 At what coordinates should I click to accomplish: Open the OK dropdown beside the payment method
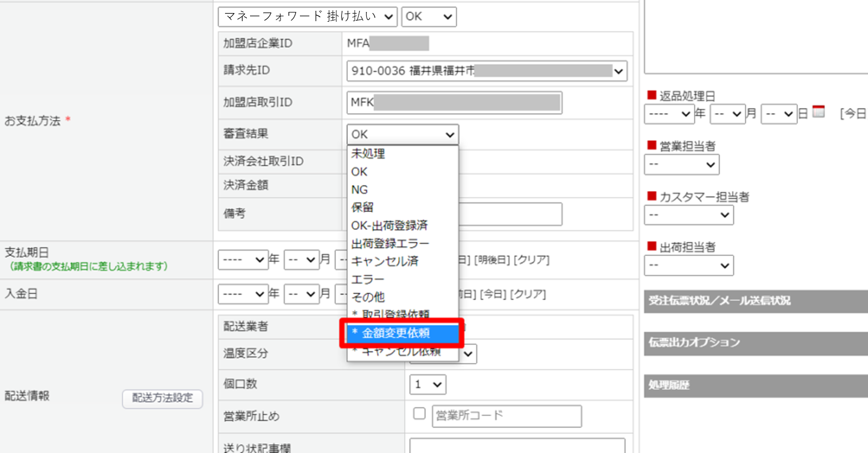click(429, 17)
